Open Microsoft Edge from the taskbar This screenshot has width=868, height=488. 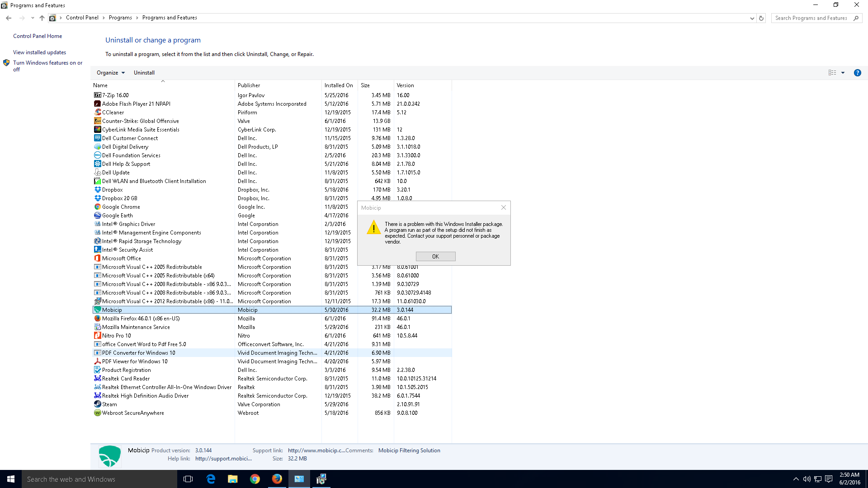[211, 479]
